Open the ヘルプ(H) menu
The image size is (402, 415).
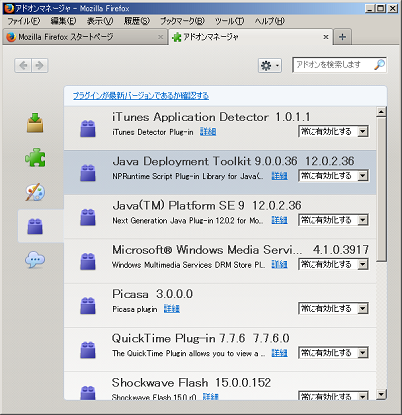270,21
